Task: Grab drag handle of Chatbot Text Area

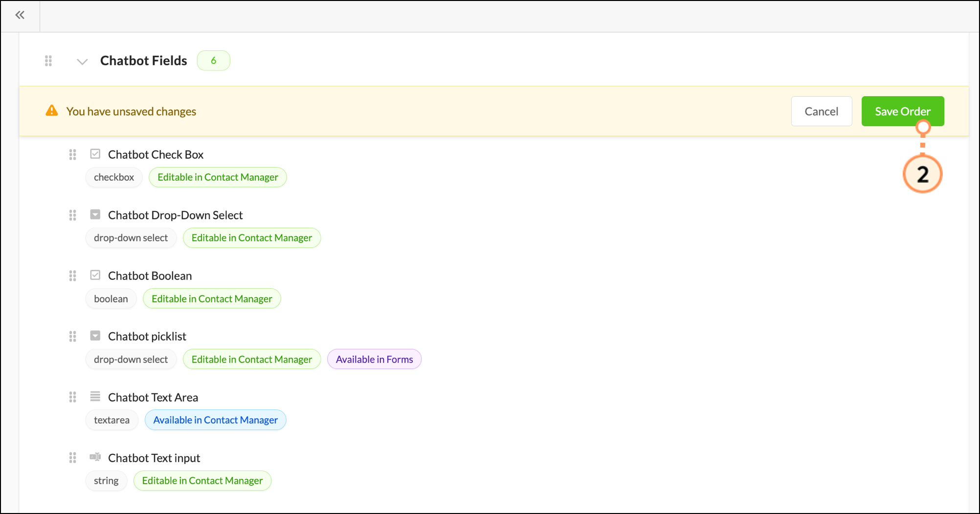Action: [73, 397]
